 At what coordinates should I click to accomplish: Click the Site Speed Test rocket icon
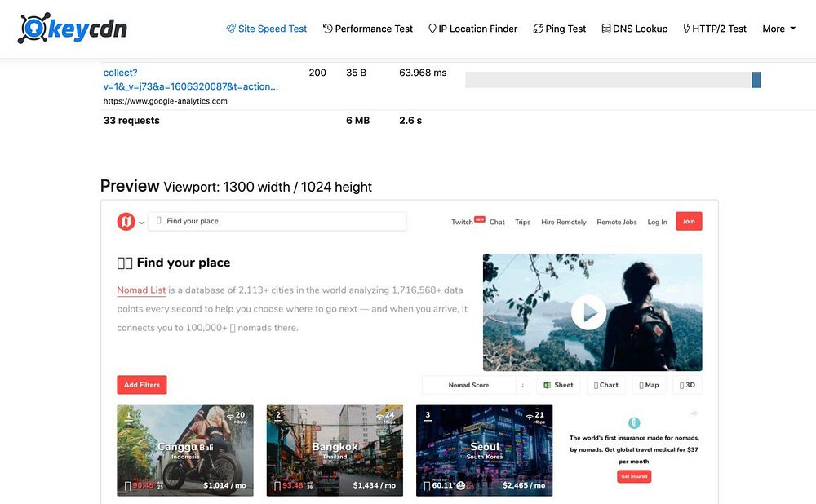pyautogui.click(x=231, y=29)
